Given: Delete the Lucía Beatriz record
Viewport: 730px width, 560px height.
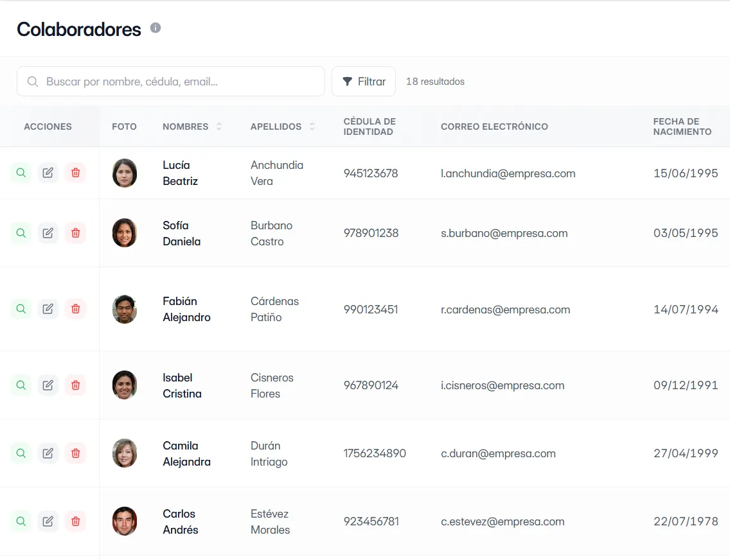Looking at the screenshot, I should coord(75,173).
